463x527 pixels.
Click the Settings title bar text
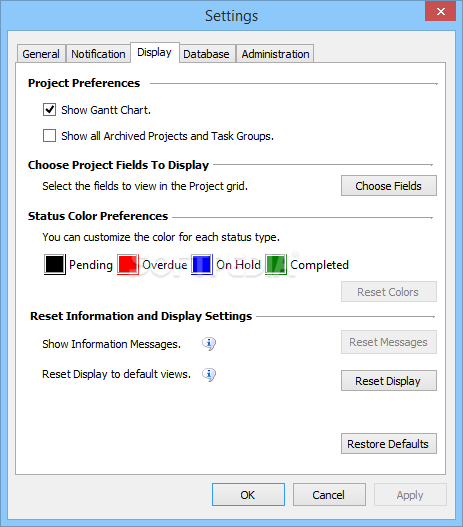pyautogui.click(x=232, y=16)
